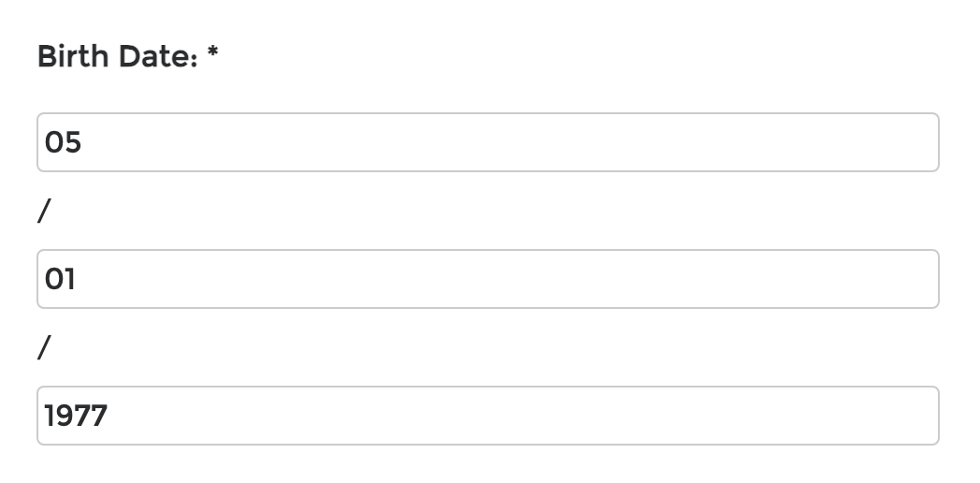Viewport: 980px width, 483px height.
Task: Click the first Birth Date input box
Action: (488, 142)
